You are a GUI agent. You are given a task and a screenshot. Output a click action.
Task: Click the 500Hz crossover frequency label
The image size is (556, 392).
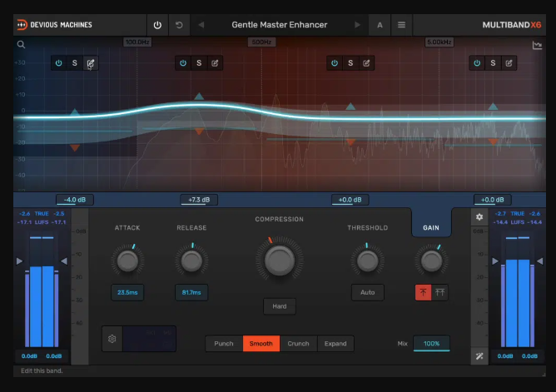coord(261,42)
